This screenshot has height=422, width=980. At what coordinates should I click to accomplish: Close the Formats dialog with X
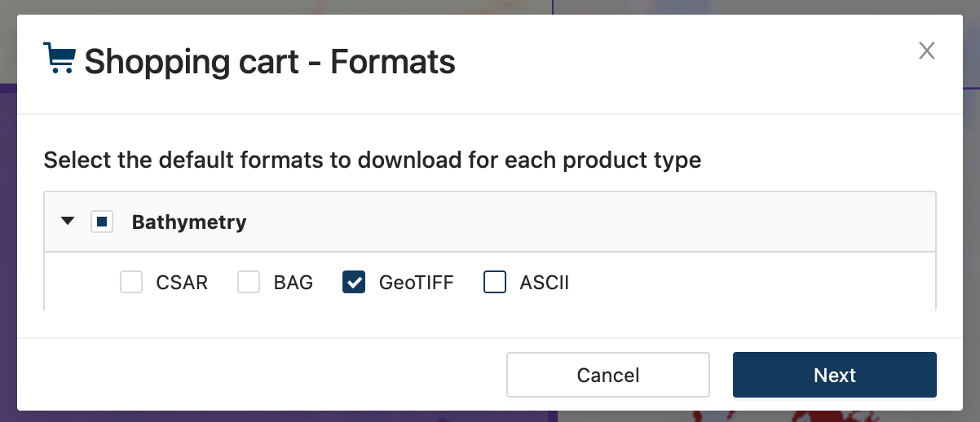coord(926,51)
